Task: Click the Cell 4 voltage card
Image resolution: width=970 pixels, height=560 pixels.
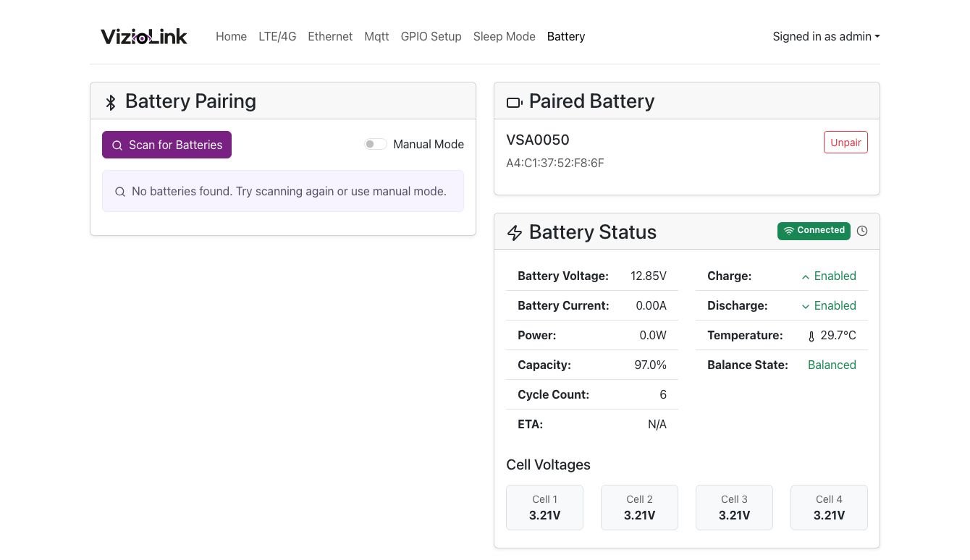Action: [x=829, y=507]
